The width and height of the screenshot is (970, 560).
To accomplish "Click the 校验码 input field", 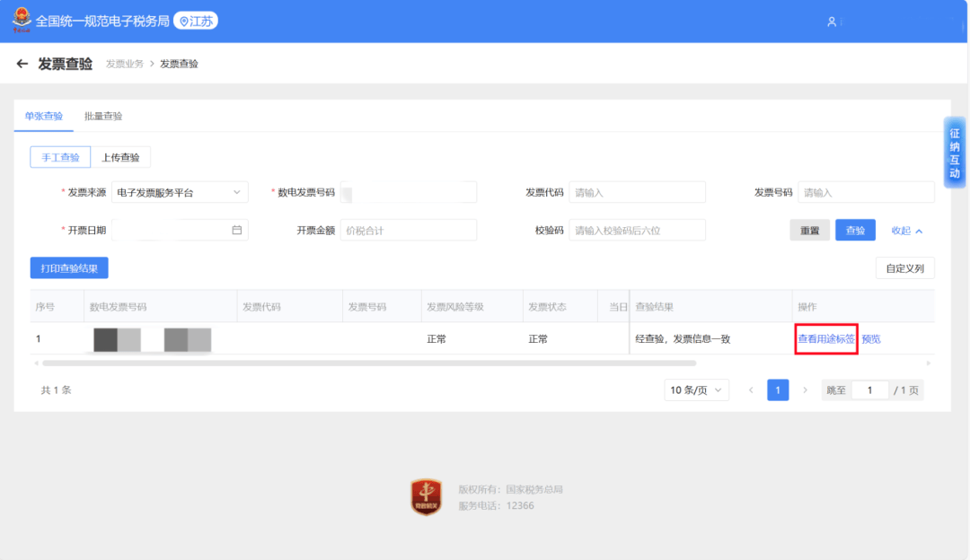I will point(637,231).
